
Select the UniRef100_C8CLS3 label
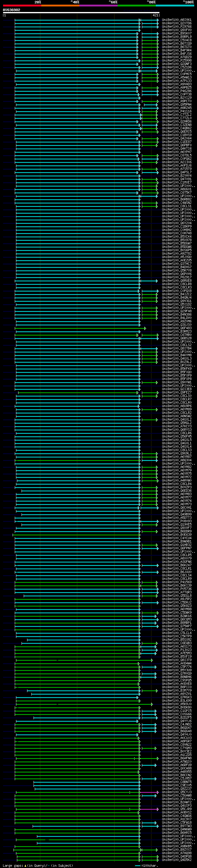coord(176,450)
